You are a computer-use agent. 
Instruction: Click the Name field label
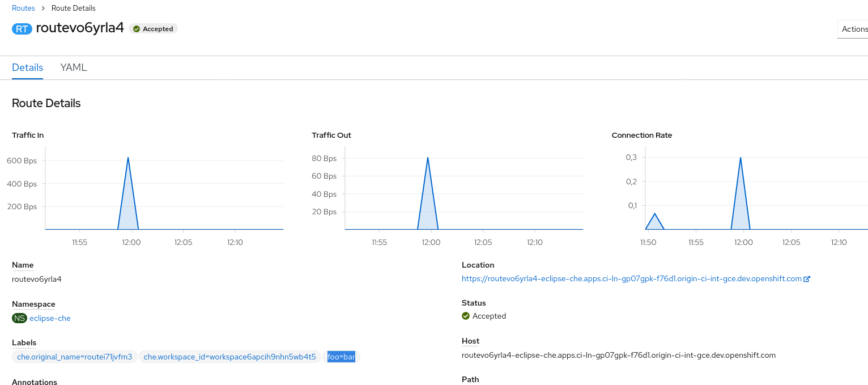(23, 265)
